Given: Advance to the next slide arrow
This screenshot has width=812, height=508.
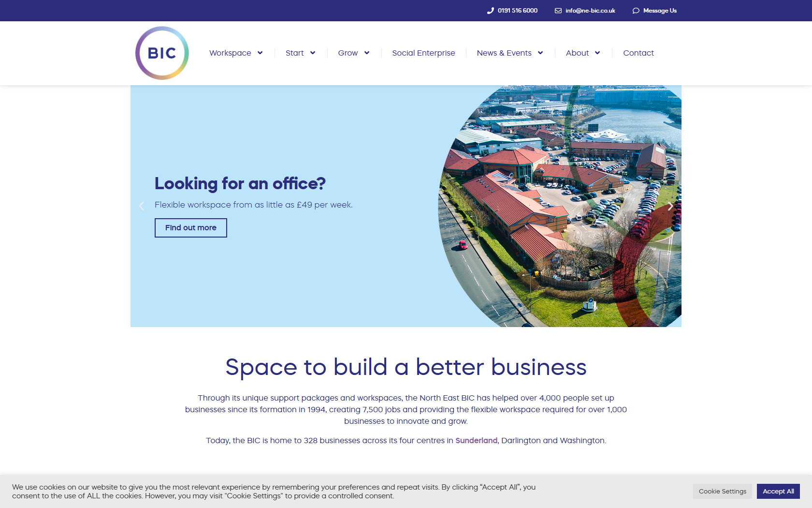Looking at the screenshot, I should (x=670, y=206).
